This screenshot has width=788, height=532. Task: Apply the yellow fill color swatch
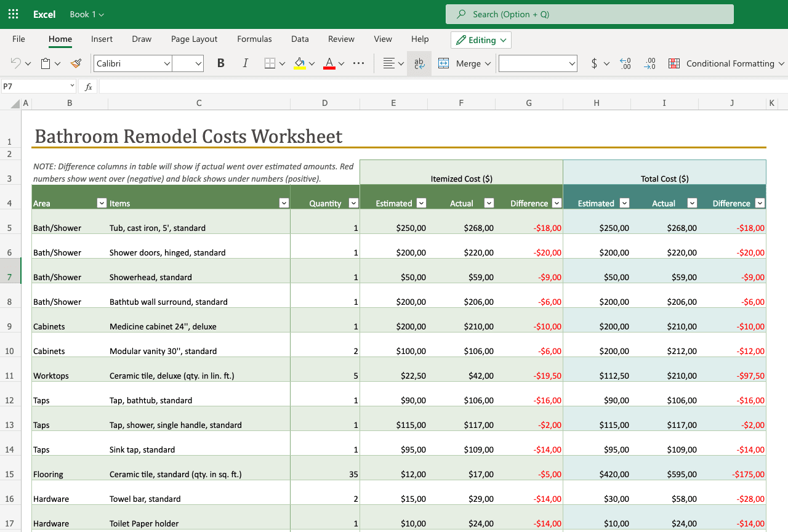click(300, 63)
